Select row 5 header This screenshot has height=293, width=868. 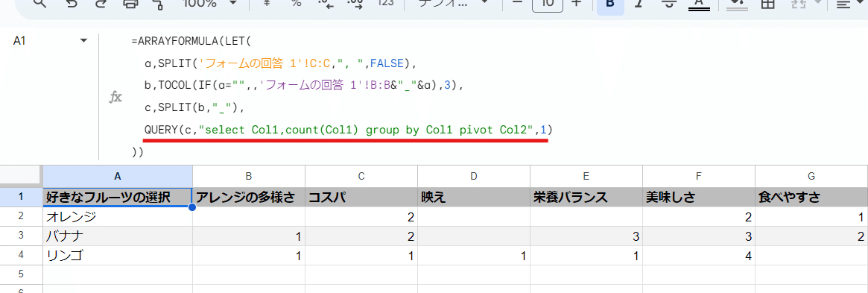[21, 274]
